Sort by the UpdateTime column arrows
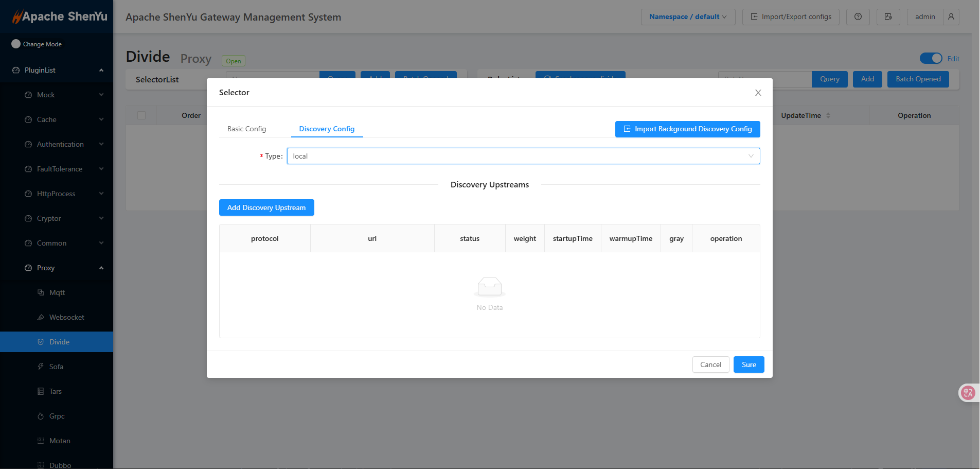980x469 pixels. 828,115
